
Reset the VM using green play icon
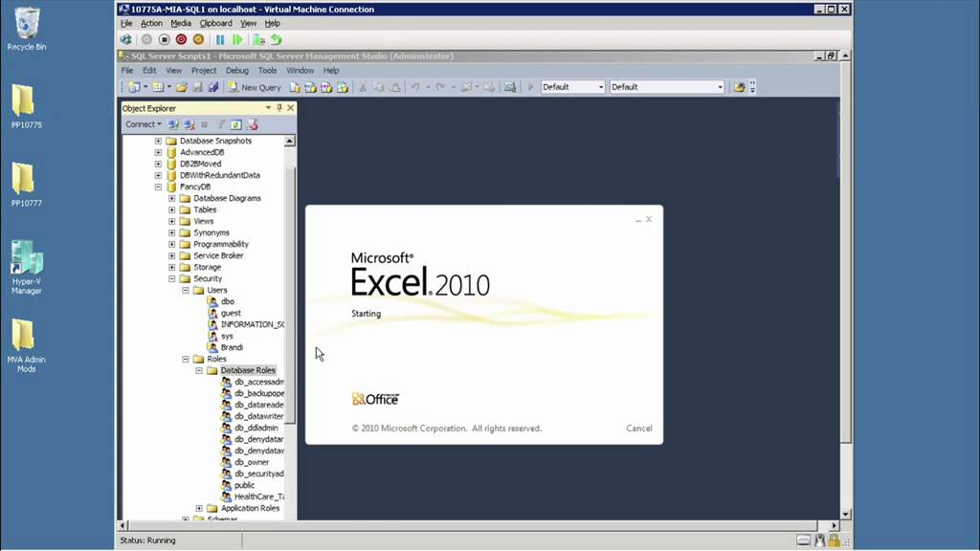pyautogui.click(x=237, y=40)
